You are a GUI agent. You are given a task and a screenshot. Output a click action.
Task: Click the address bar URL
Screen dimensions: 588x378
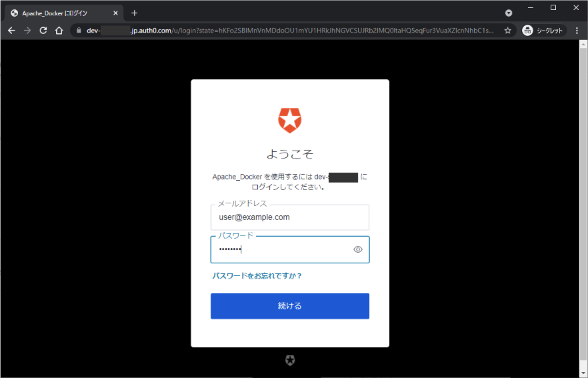[289, 31]
